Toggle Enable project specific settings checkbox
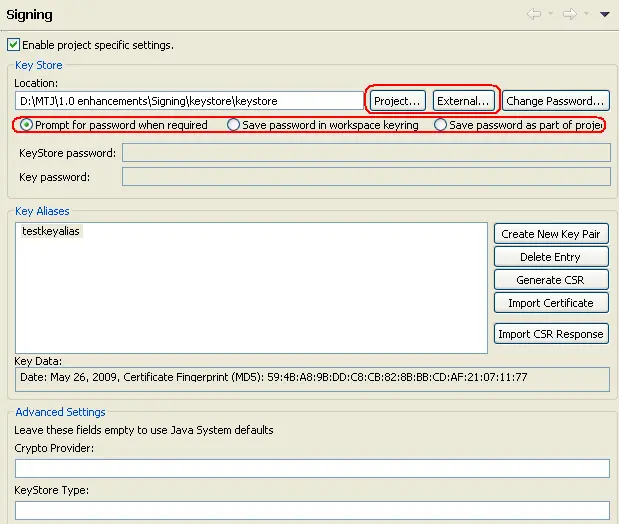The height and width of the screenshot is (524, 619). pyautogui.click(x=13, y=45)
